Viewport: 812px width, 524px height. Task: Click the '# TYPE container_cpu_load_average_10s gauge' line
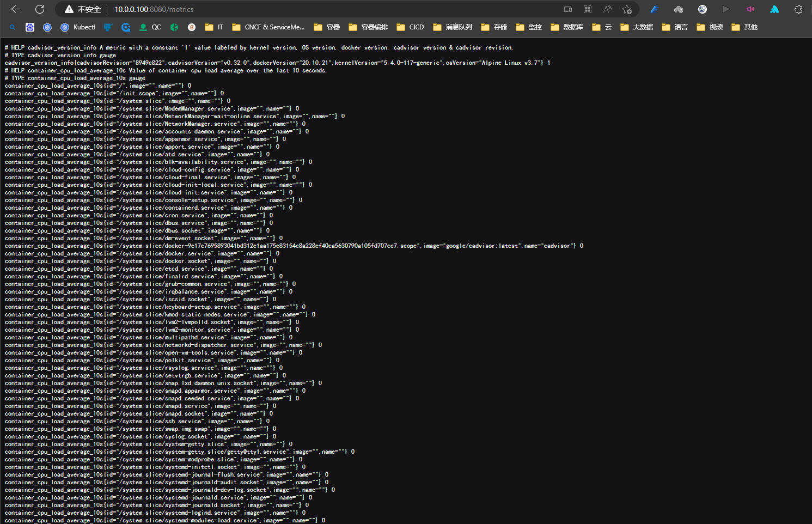coord(75,78)
